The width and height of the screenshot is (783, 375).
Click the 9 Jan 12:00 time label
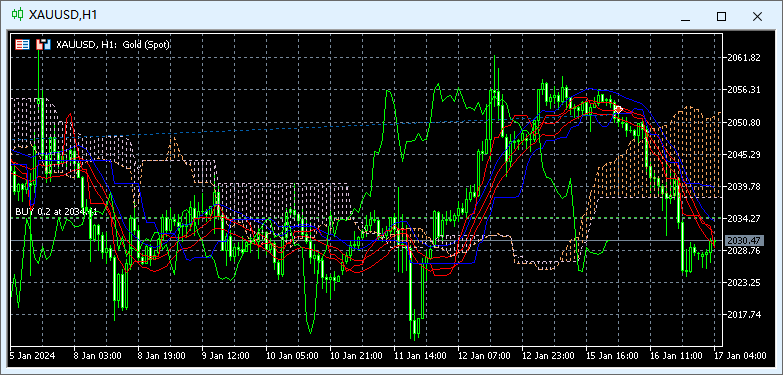(x=226, y=356)
